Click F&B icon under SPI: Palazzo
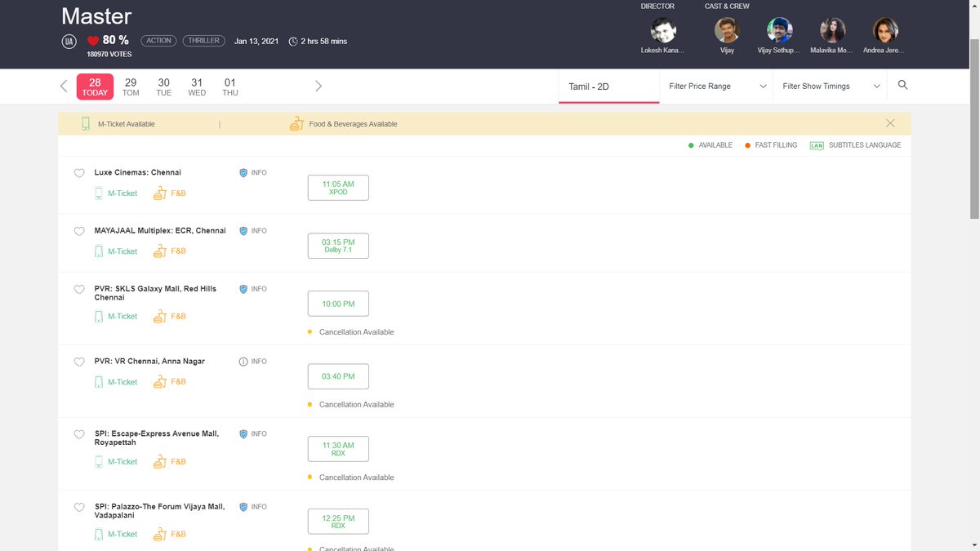980x551 pixels. tap(159, 534)
